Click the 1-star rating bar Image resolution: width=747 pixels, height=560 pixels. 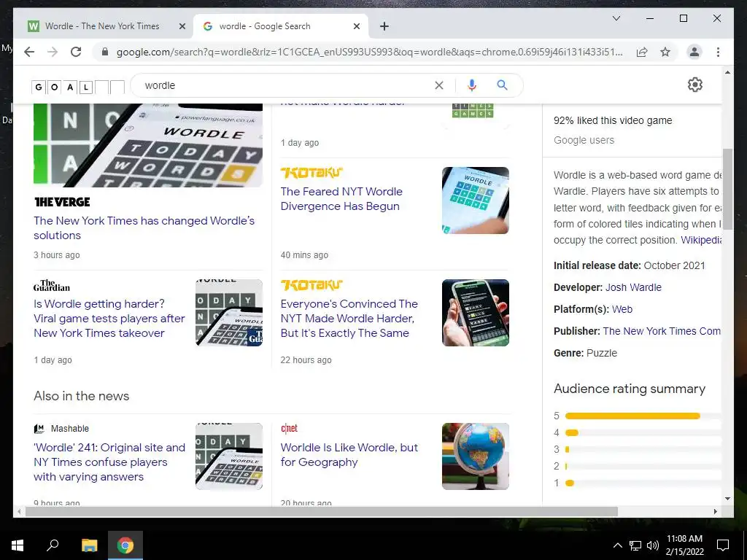tap(570, 483)
